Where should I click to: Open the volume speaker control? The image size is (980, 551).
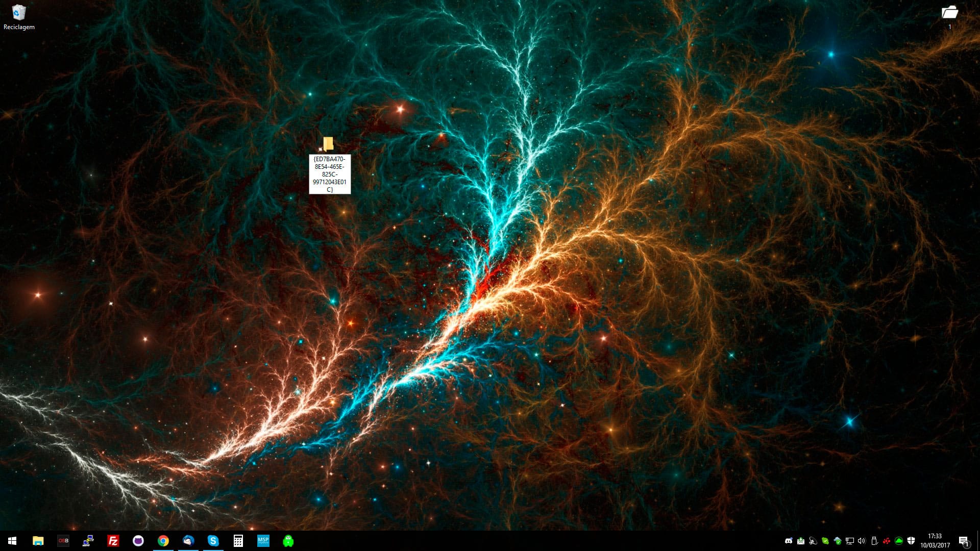click(x=862, y=541)
